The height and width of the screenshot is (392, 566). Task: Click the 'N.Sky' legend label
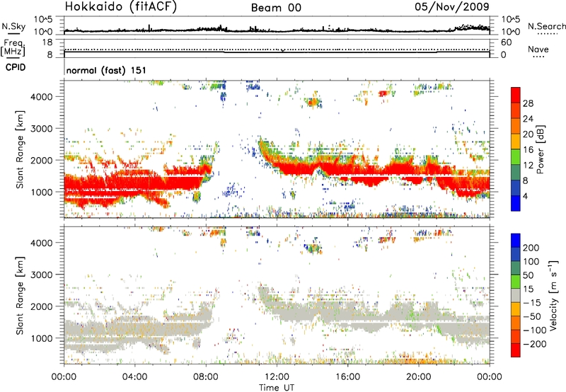point(13,26)
